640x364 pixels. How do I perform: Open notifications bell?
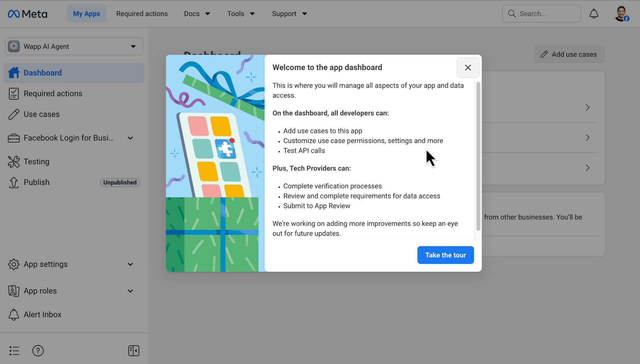594,14
